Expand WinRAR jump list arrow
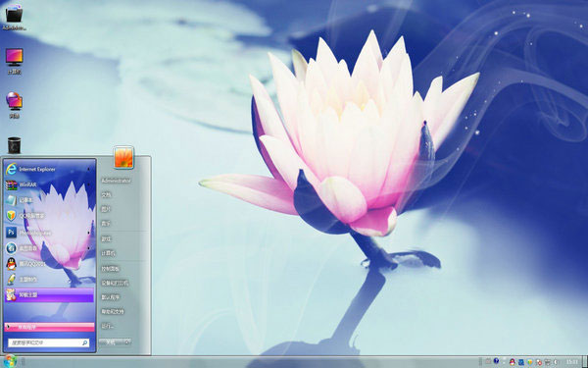Screen dimensions: 588x368 pyautogui.click(x=89, y=184)
